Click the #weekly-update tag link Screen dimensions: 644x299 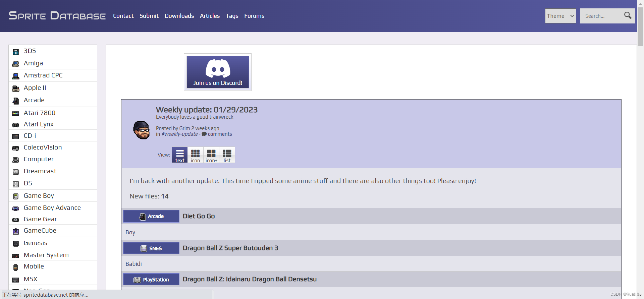180,134
